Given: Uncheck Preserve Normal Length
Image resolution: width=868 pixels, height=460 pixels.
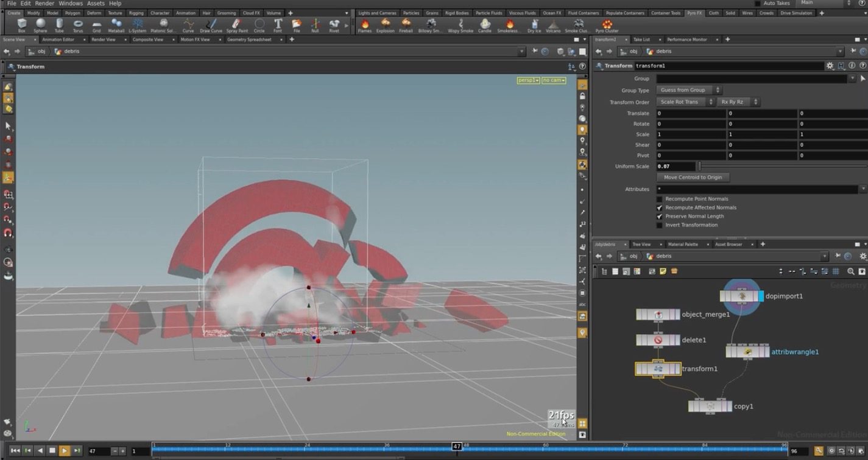Looking at the screenshot, I should tap(659, 216).
